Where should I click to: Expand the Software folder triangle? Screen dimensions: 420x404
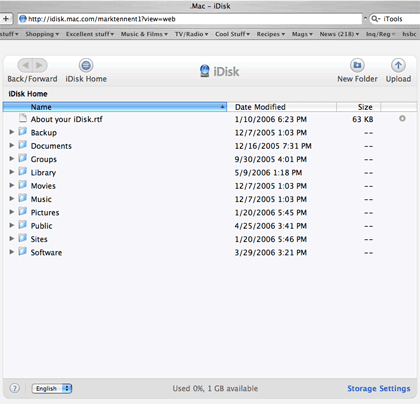pyautogui.click(x=12, y=252)
